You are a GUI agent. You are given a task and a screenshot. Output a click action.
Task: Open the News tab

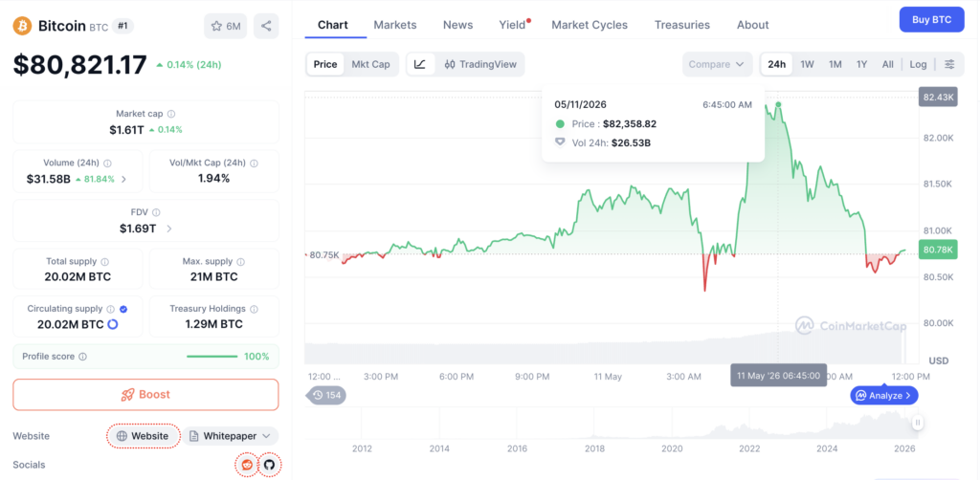458,25
